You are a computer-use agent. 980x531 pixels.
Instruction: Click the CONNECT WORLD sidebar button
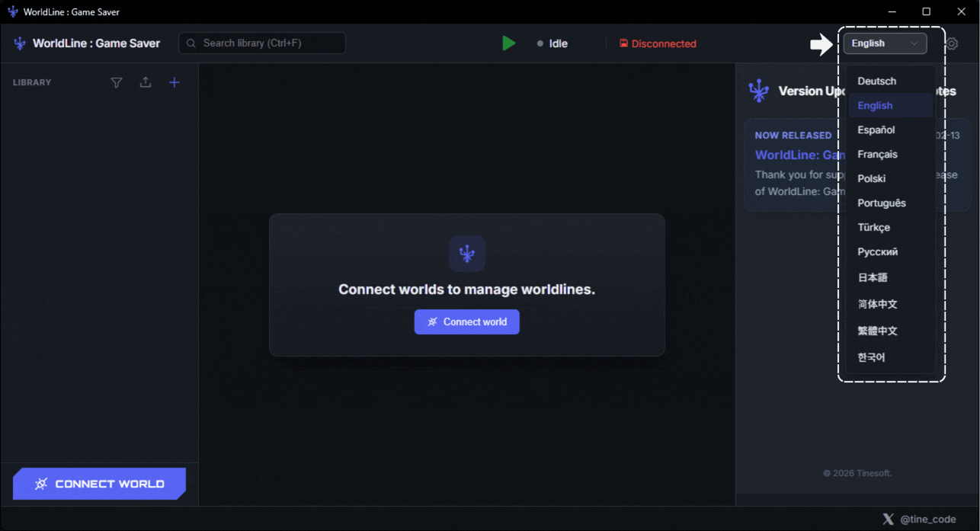pos(99,484)
